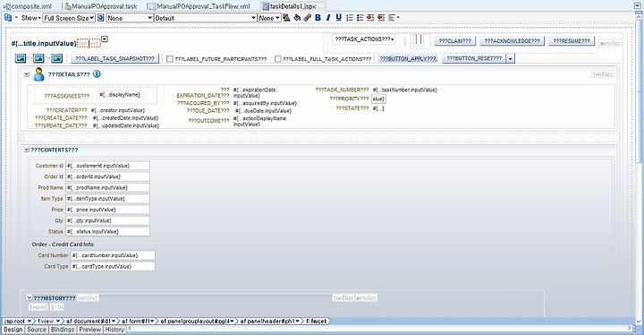Screen dimensions: 644x335
Task: Click the ???BUTTON_RESET??? button
Action: pyautogui.click(x=474, y=58)
